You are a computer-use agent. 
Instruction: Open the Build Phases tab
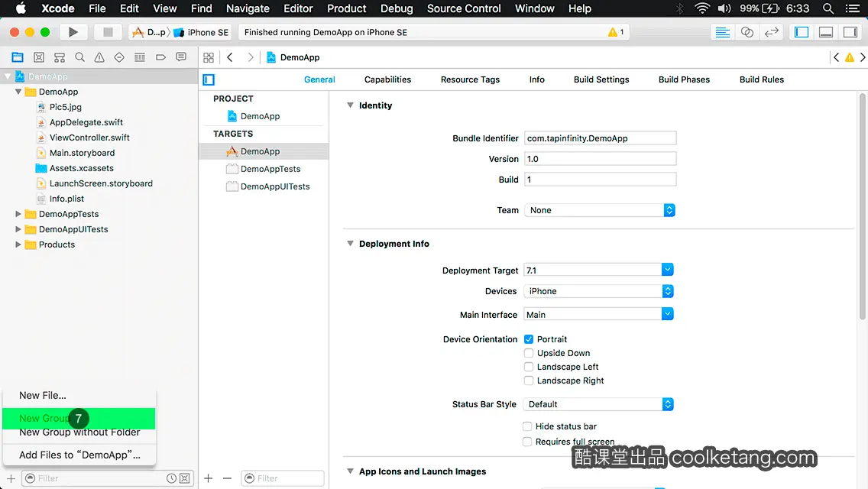pyautogui.click(x=684, y=79)
